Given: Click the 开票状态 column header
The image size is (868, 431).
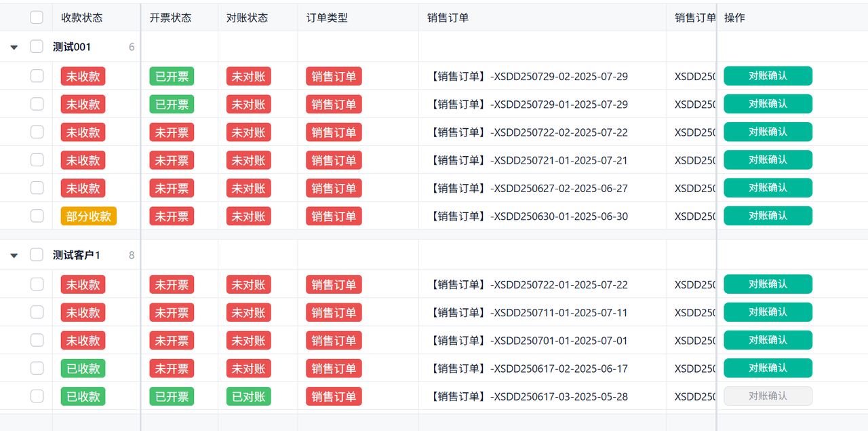Looking at the screenshot, I should tap(170, 18).
